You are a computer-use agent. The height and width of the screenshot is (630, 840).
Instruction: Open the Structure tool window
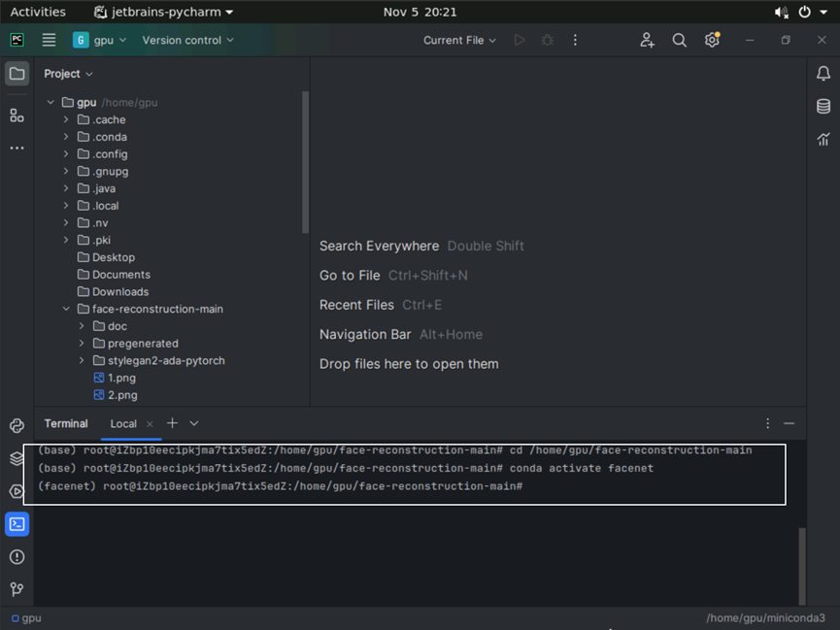tap(17, 116)
